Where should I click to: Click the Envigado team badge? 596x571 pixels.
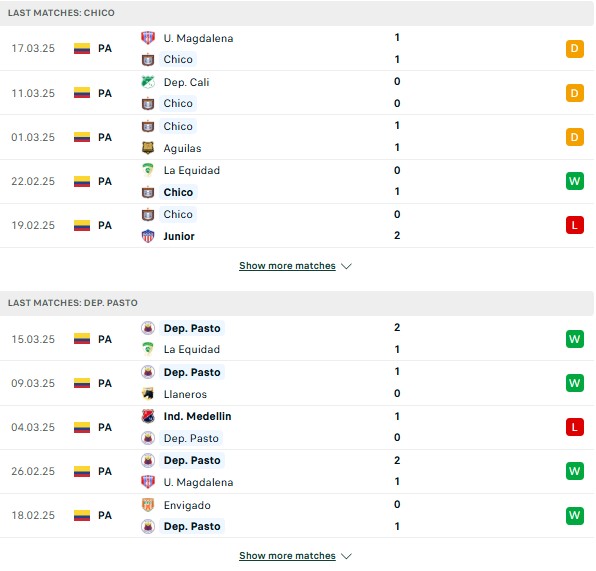tap(148, 505)
